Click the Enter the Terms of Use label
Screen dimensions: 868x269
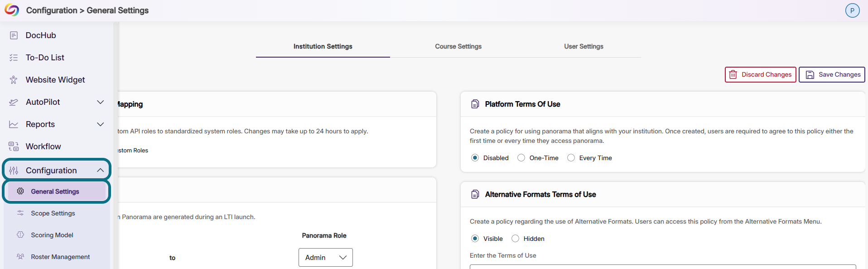pos(503,255)
